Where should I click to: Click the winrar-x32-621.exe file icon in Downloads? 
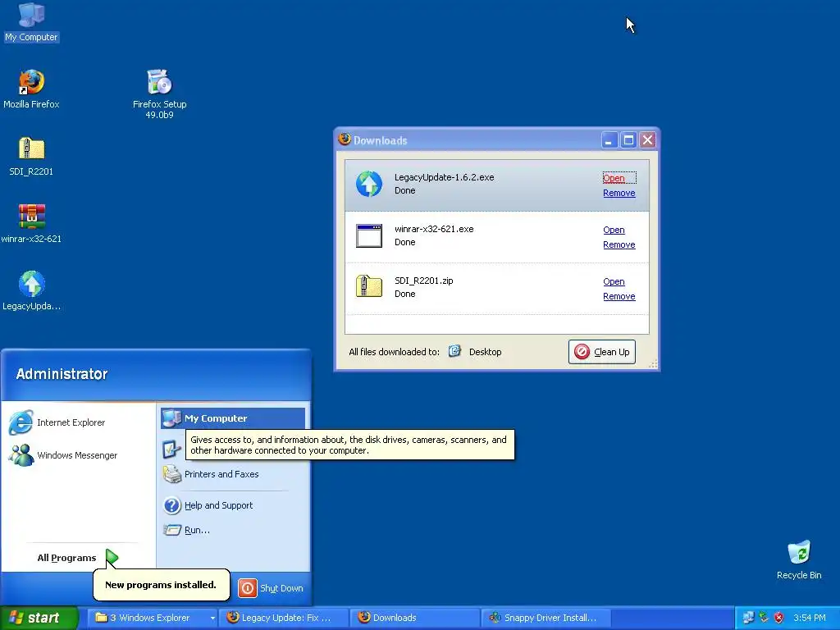(369, 235)
